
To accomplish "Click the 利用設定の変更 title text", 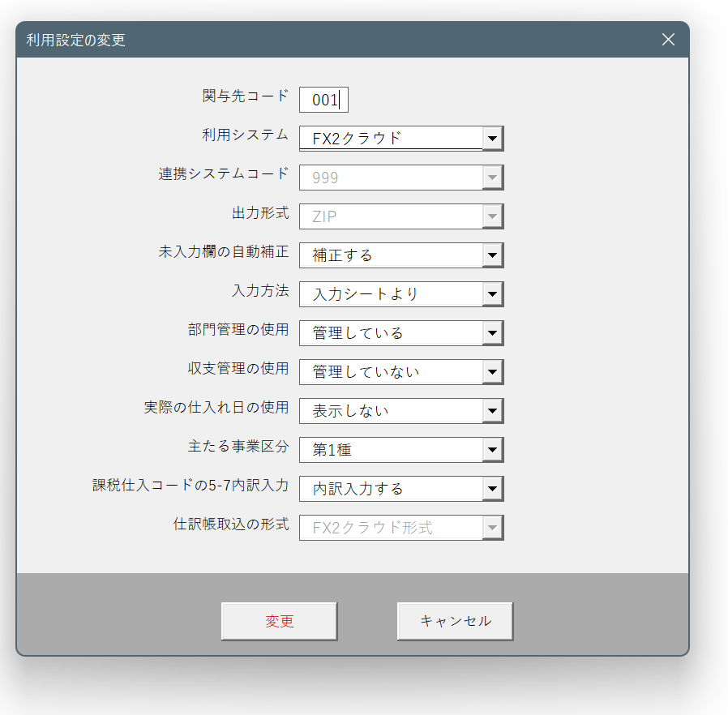I will [75, 40].
